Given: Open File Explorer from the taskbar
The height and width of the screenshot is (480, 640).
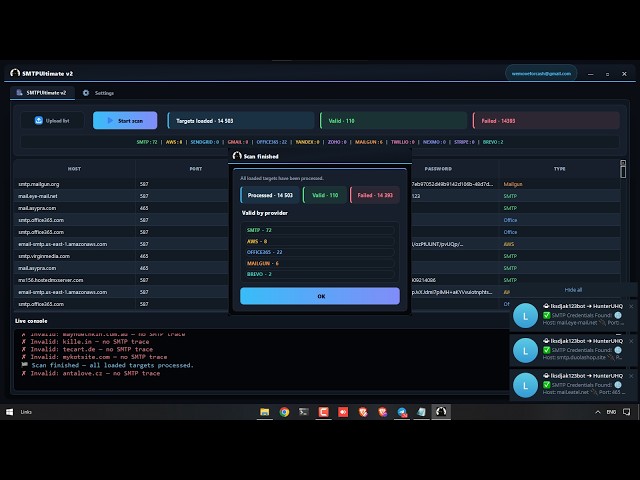Looking at the screenshot, I should pyautogui.click(x=264, y=412).
